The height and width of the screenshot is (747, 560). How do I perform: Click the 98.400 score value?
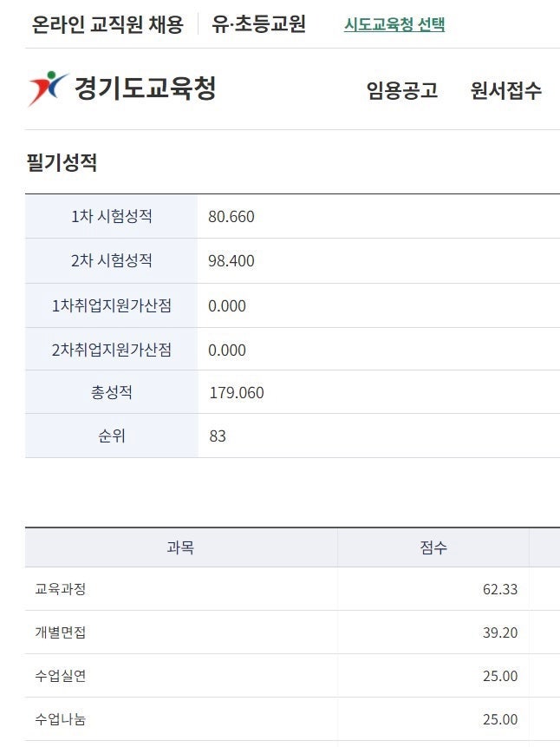click(x=231, y=261)
